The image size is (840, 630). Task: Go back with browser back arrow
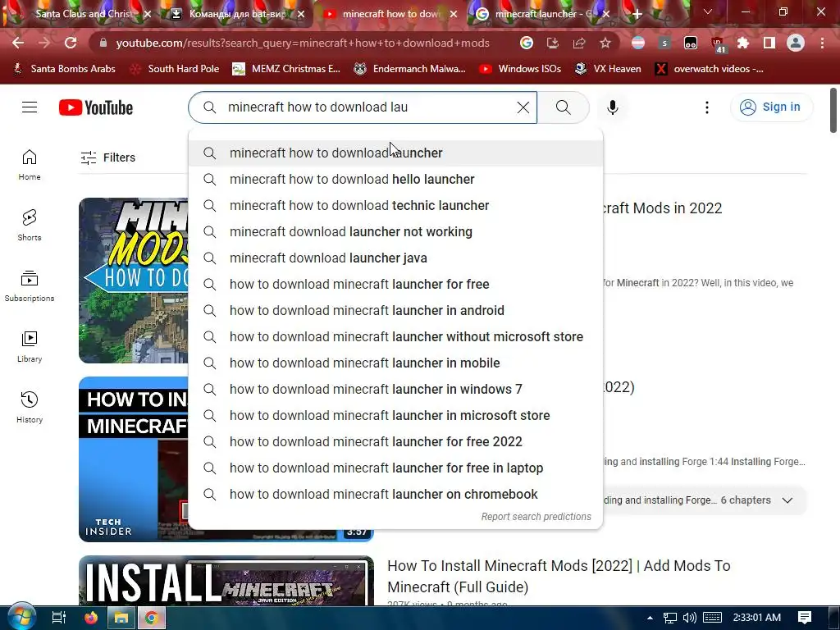click(x=18, y=43)
